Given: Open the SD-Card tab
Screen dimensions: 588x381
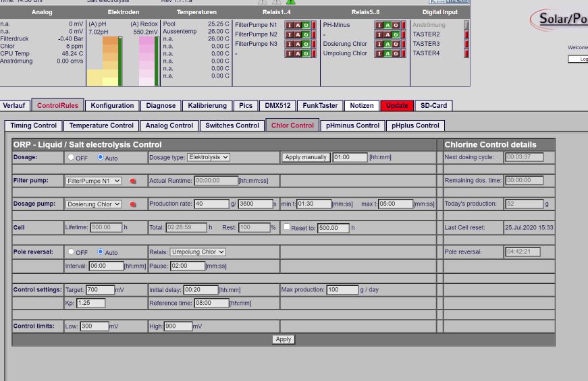Looking at the screenshot, I should 433,106.
